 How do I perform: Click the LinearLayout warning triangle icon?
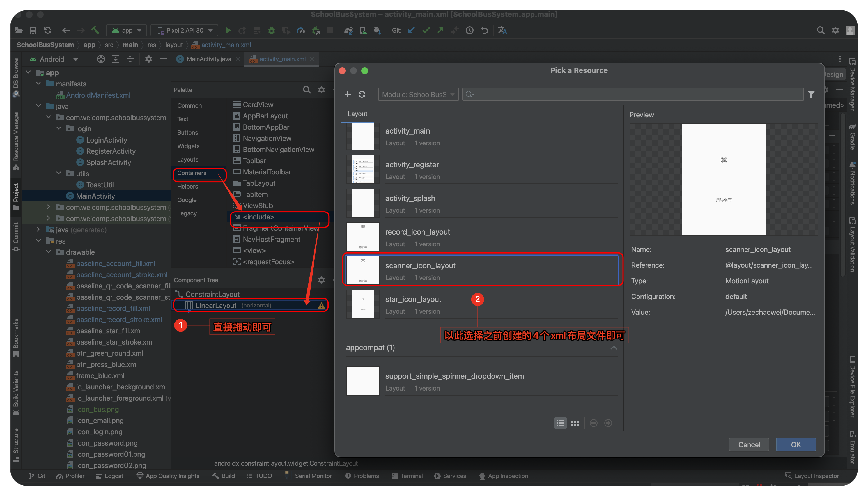[x=321, y=305]
